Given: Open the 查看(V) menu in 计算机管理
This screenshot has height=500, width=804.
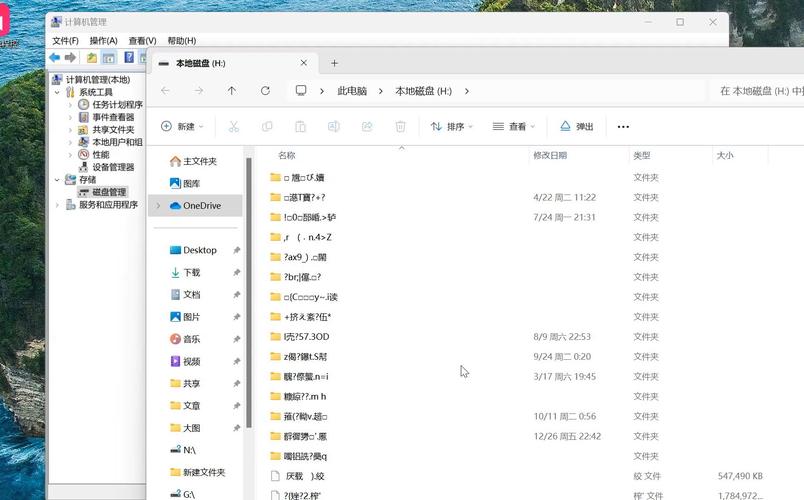Looking at the screenshot, I should tap(143, 41).
